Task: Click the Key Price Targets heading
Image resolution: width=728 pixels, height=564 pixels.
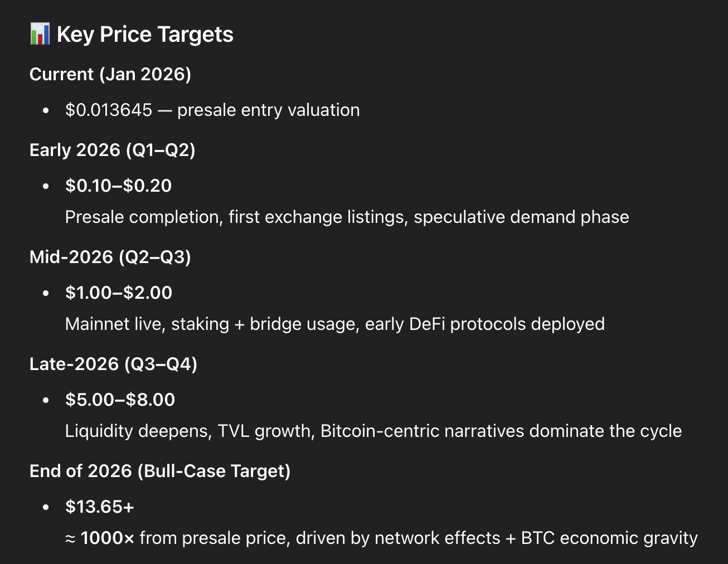Action: 145,35
